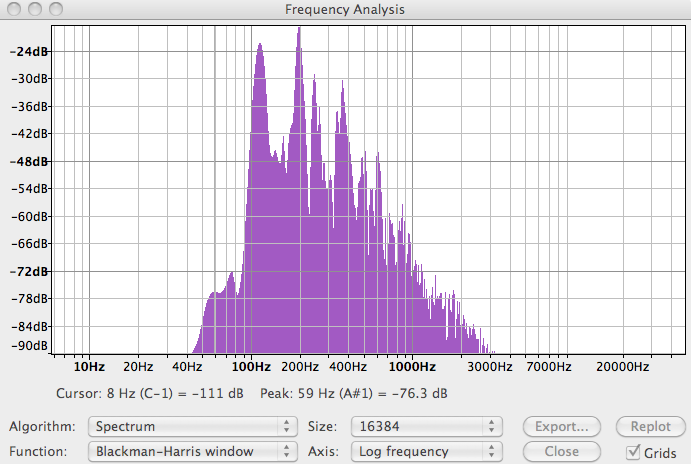Click the 1000Hz label on frequency axis
The width and height of the screenshot is (691, 464).
click(x=411, y=367)
